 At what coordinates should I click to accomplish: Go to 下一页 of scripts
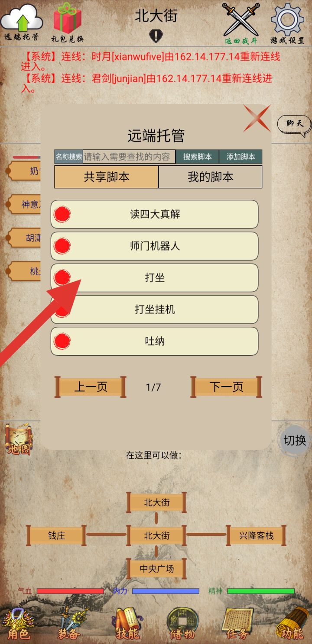226,386
